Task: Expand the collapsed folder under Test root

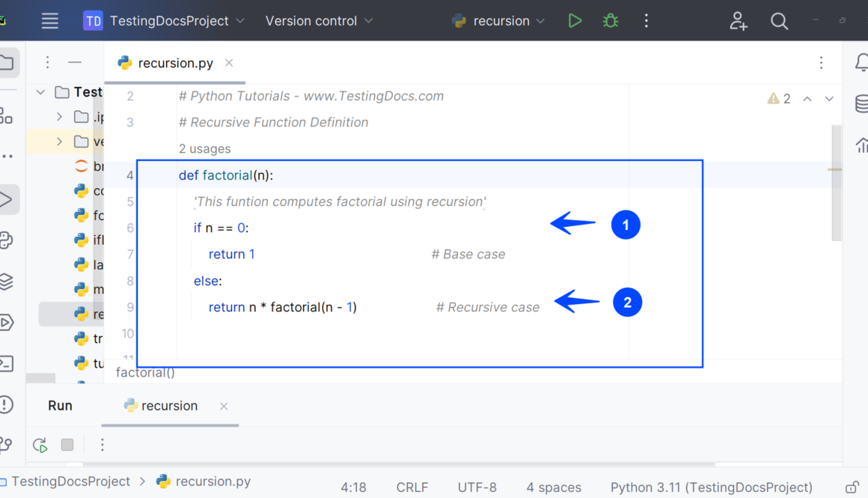Action: (60, 117)
